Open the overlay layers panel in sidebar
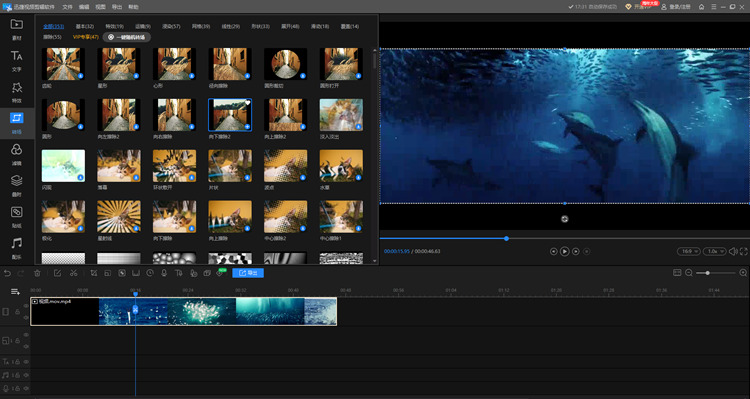Screen dimensions: 750x399 coord(17,185)
